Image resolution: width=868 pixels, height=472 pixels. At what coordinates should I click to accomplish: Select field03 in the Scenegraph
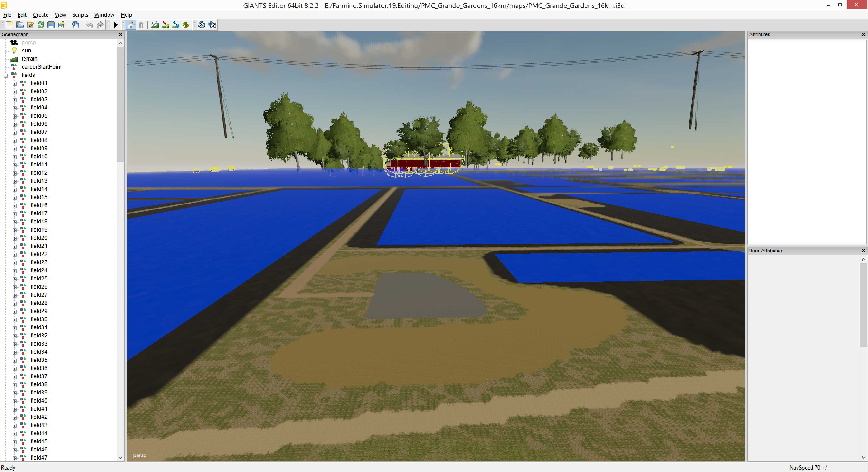[39, 100]
